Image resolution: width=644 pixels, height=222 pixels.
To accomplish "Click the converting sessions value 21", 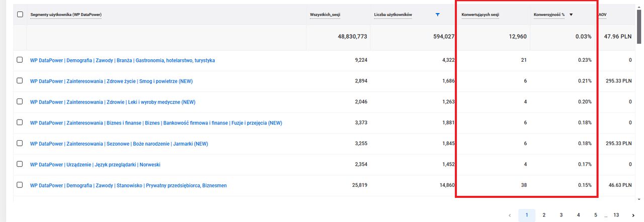I will coord(524,60).
